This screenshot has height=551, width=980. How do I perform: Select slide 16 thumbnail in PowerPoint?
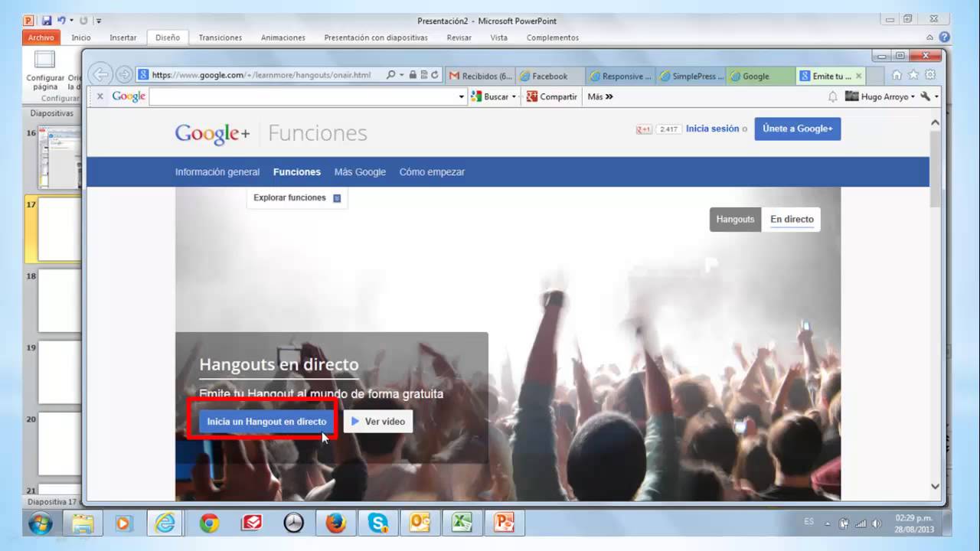point(59,158)
